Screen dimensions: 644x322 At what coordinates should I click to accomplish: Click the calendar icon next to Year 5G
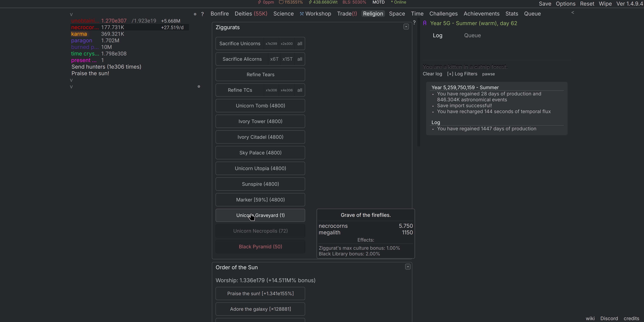click(x=425, y=23)
